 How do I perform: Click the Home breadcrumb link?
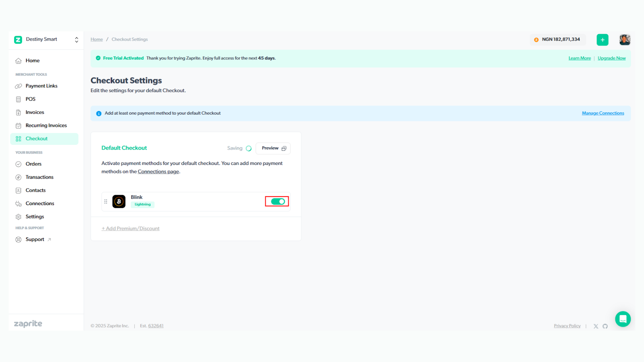97,39
